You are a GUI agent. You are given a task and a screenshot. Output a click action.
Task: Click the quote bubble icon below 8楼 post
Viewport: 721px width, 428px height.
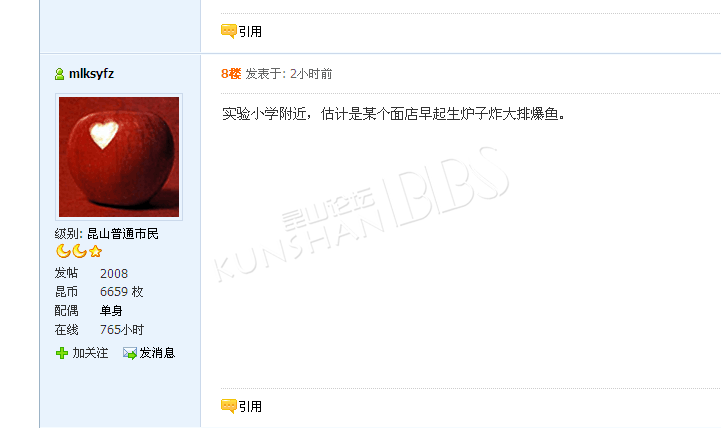tap(229, 406)
